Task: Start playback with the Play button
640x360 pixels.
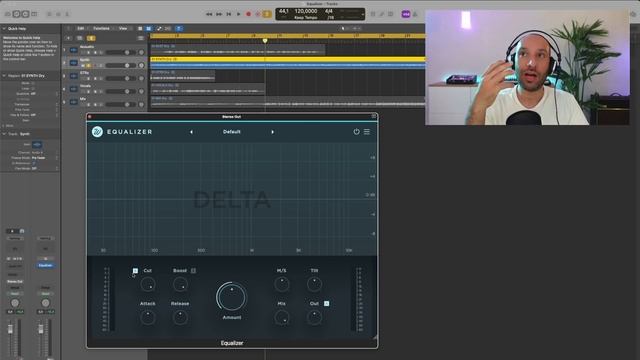Action: pos(239,14)
